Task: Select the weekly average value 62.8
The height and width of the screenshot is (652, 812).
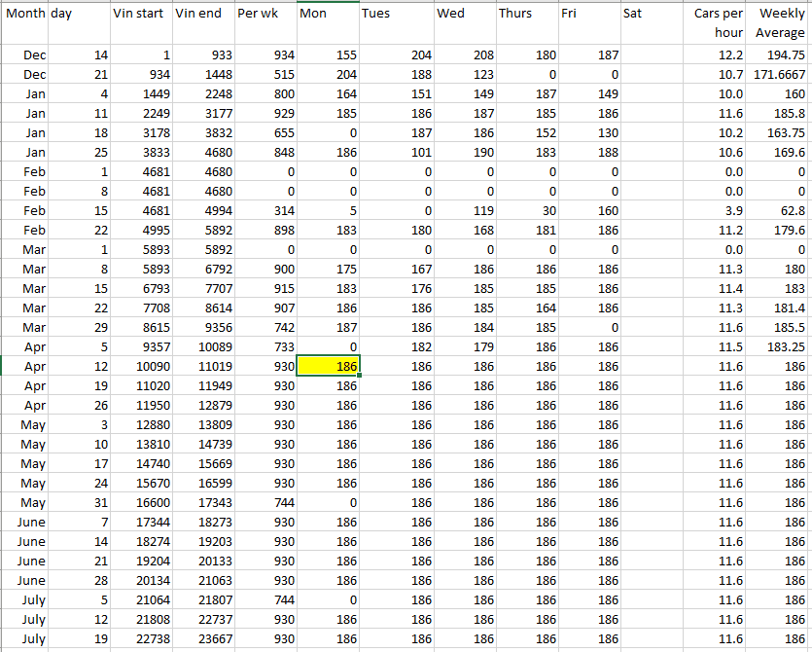Action: coord(780,211)
